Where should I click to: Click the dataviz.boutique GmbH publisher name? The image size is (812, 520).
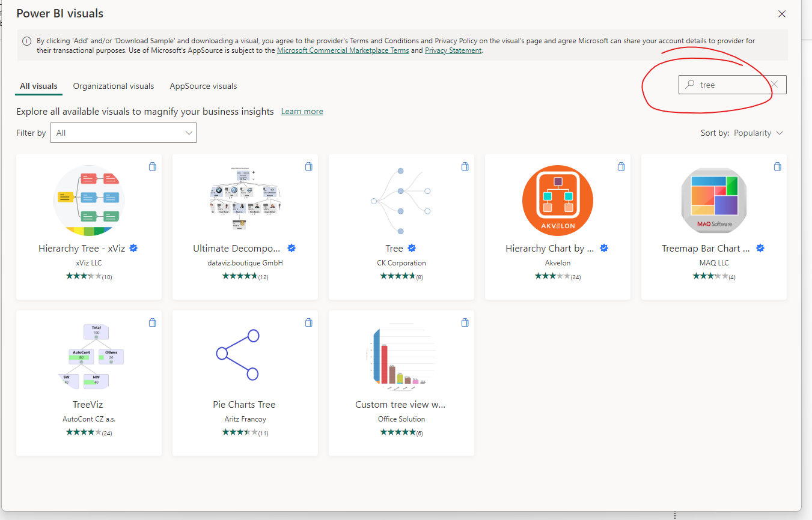coord(245,263)
